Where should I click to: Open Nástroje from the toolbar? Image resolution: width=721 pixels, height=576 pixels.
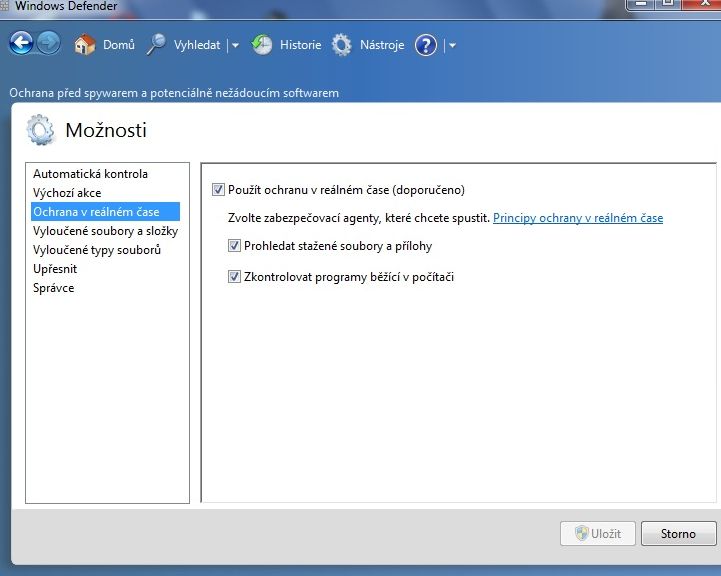coord(382,45)
